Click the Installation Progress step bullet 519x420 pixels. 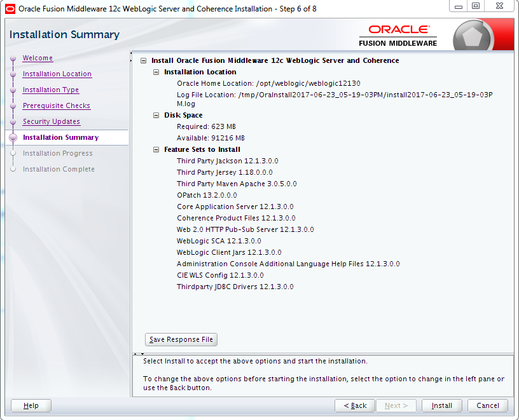point(13,153)
